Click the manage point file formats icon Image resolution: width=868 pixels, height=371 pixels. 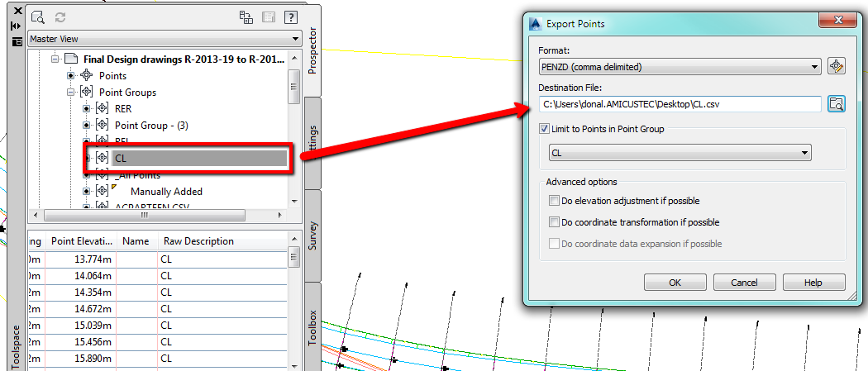(837, 66)
